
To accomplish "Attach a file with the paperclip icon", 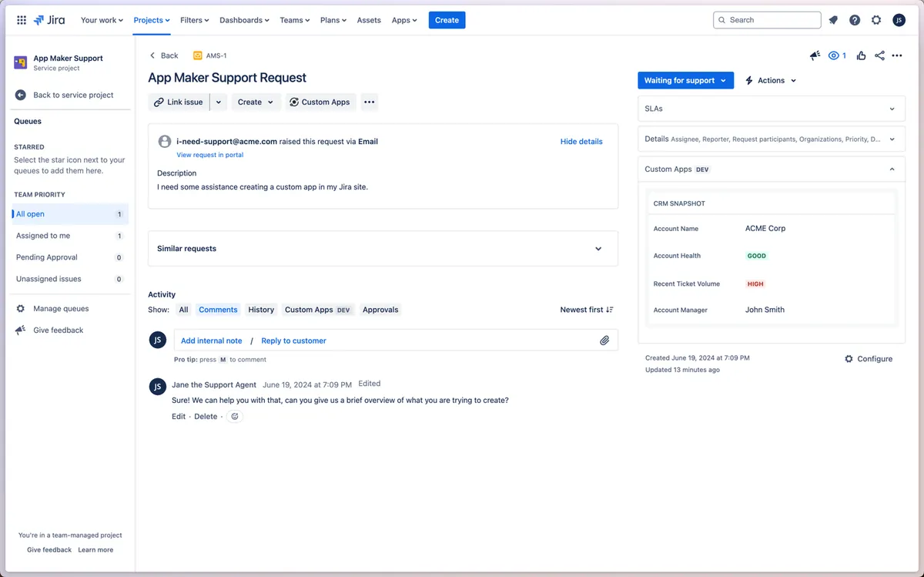I will (604, 340).
